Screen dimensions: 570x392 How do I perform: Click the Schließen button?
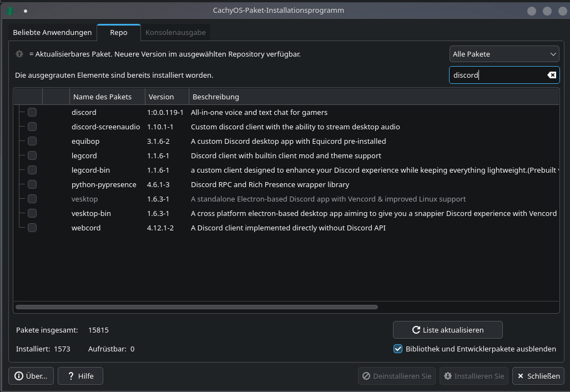[x=538, y=376]
